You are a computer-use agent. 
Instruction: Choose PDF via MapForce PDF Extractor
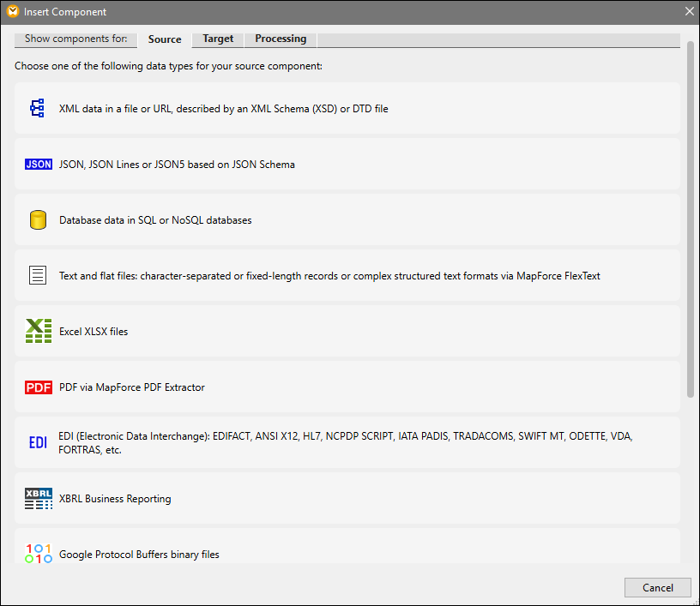pos(132,387)
